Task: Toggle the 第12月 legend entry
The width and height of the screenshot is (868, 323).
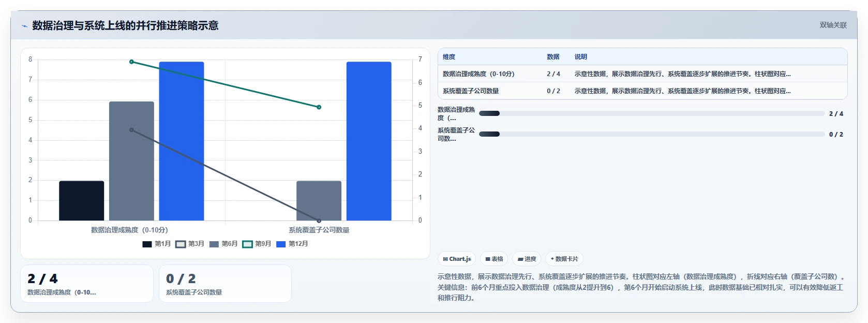Action: tap(292, 244)
